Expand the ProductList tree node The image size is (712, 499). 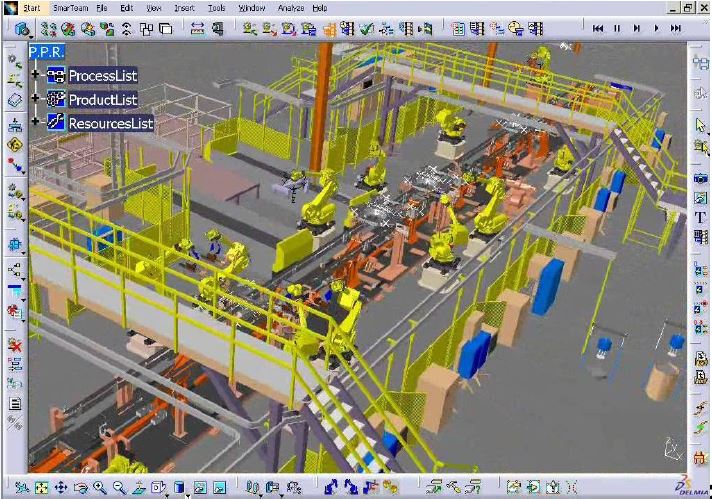[x=36, y=99]
